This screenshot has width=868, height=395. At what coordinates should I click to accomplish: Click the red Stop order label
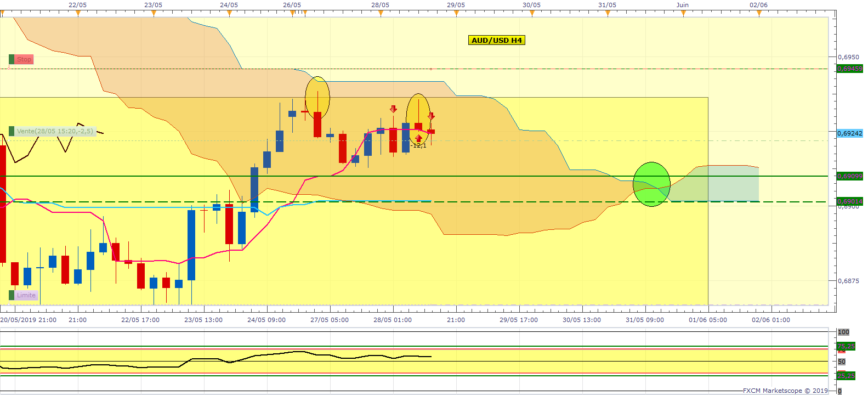(x=24, y=59)
